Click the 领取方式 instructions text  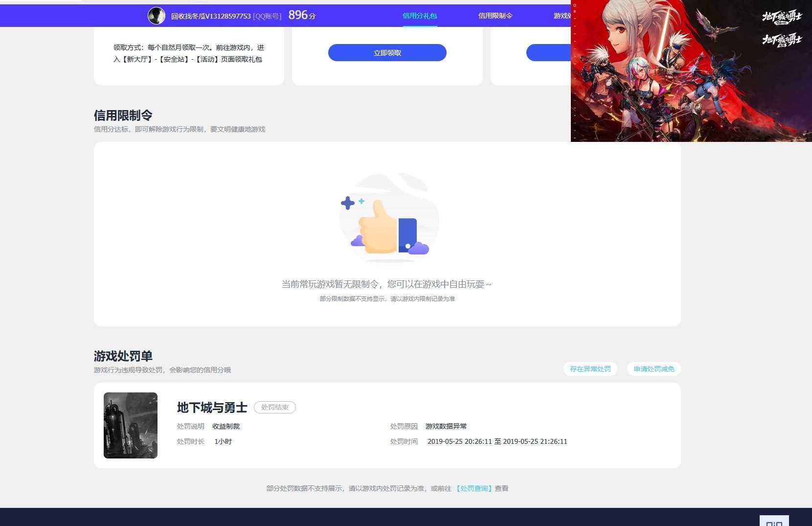pyautogui.click(x=189, y=53)
